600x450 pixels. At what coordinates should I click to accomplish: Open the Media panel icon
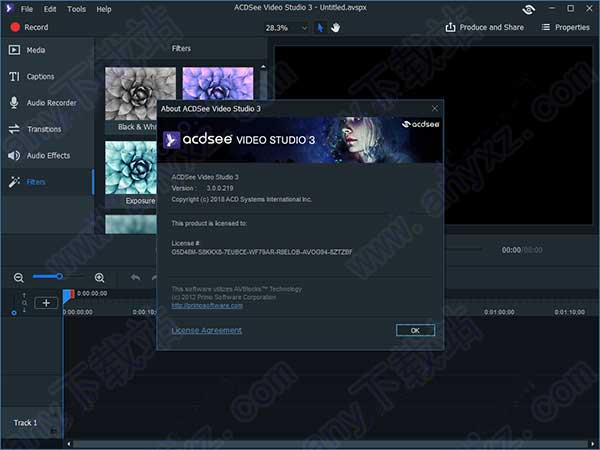coord(14,50)
